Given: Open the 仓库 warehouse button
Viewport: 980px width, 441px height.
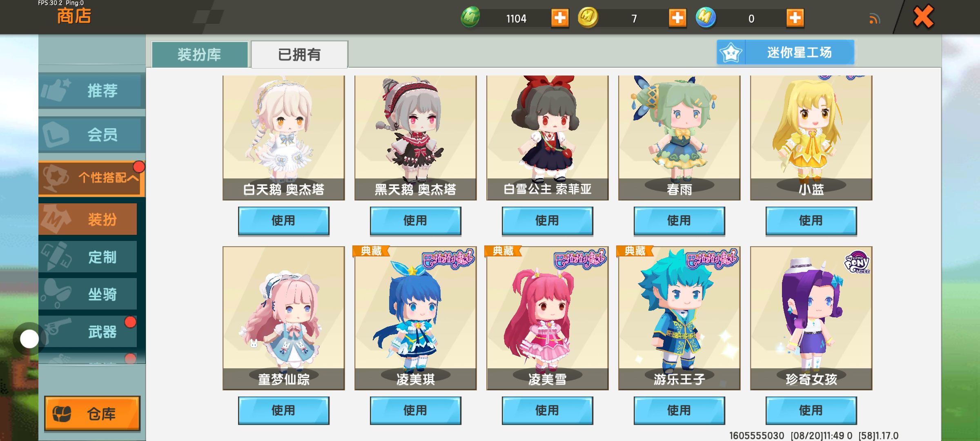Looking at the screenshot, I should click(92, 413).
